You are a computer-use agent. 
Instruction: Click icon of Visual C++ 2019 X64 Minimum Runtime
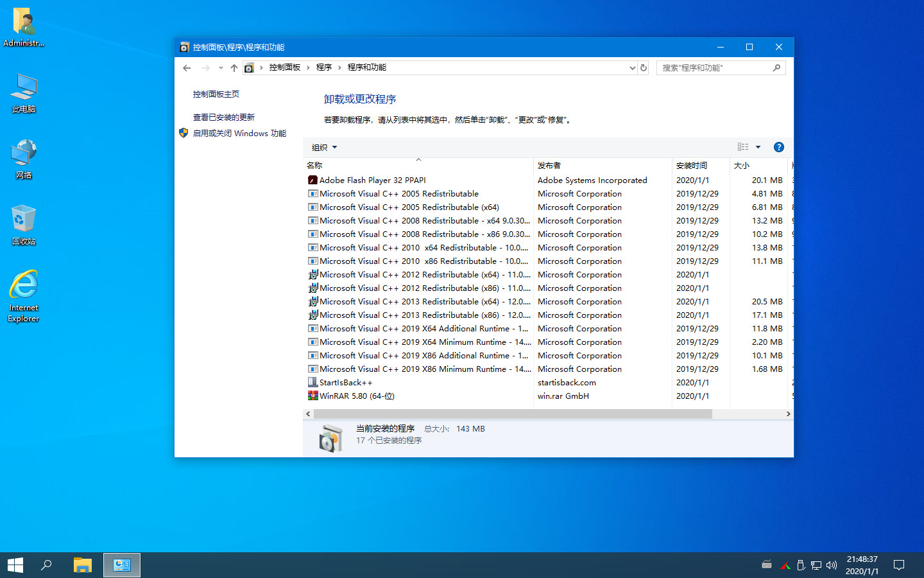click(x=312, y=342)
